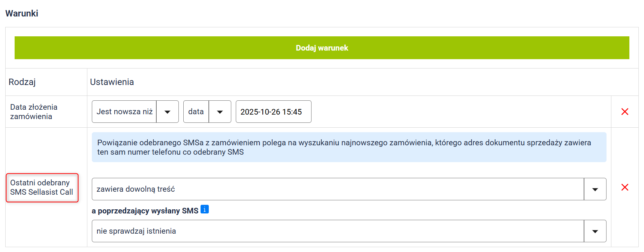
Task: Open the nie sprawdzaj istnienia arrow
Action: click(595, 231)
